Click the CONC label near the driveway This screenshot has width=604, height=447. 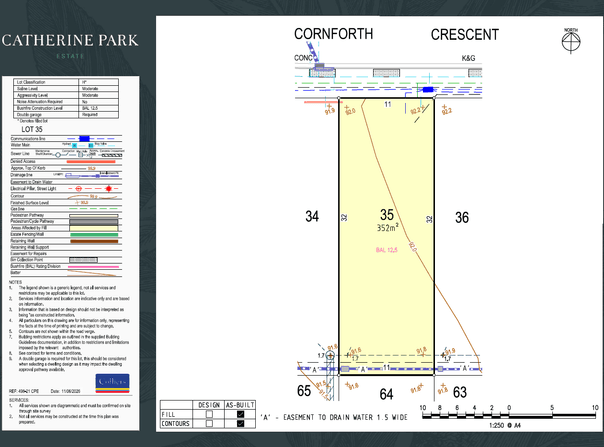[x=303, y=58]
